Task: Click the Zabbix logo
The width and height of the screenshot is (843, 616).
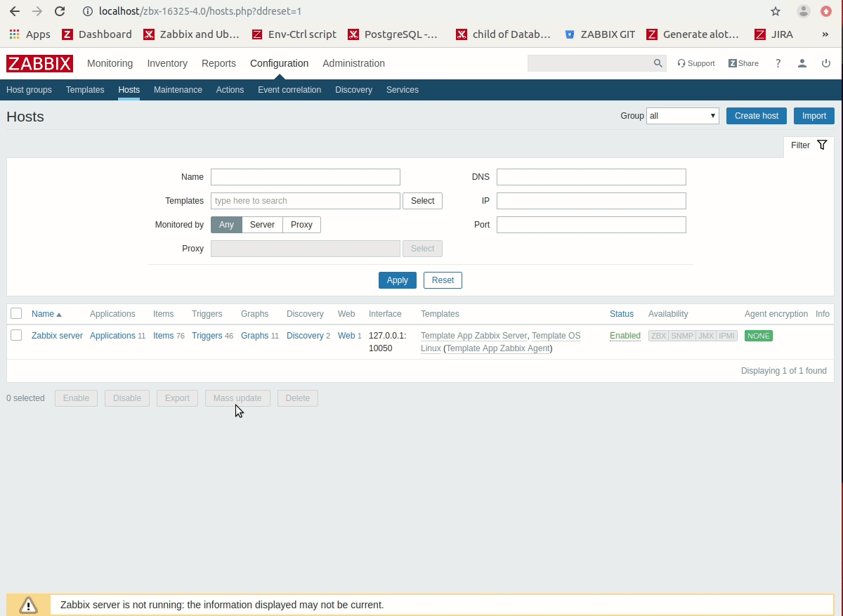Action: [x=39, y=63]
